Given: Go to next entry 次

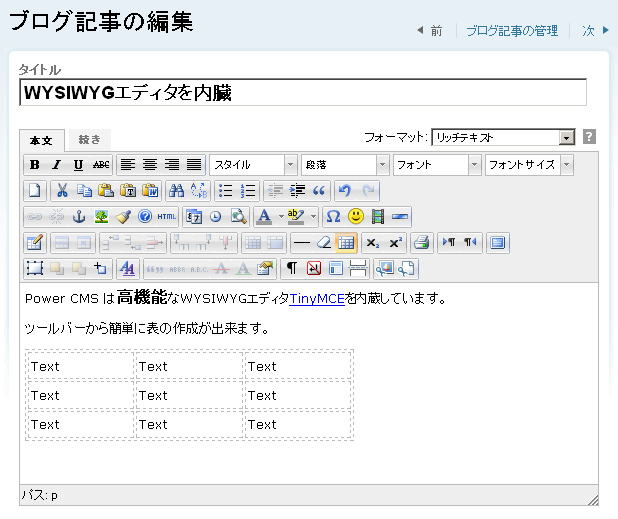Looking at the screenshot, I should (596, 30).
